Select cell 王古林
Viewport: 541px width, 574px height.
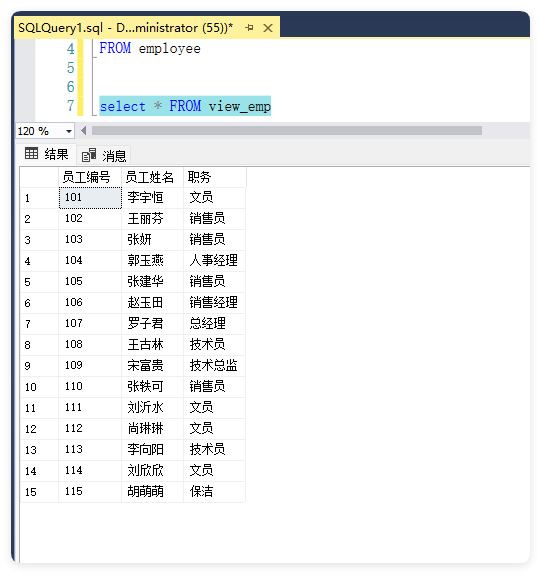[152, 345]
